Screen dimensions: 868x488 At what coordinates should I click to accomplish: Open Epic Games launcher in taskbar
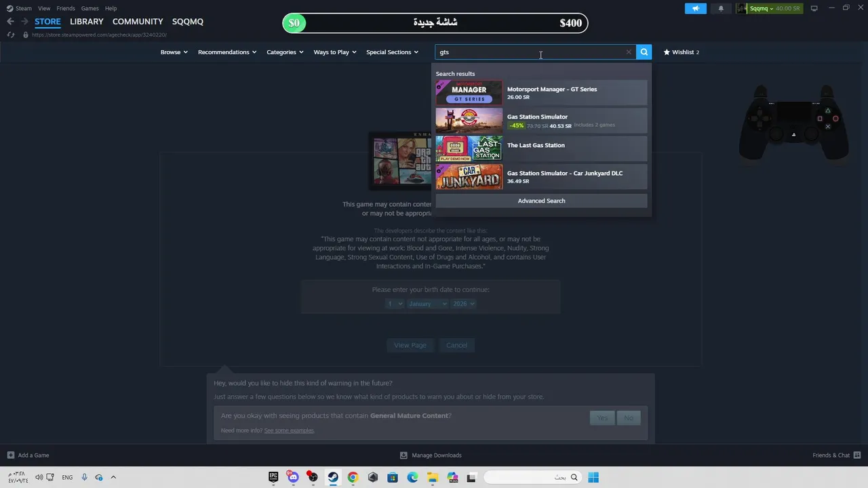point(273,477)
